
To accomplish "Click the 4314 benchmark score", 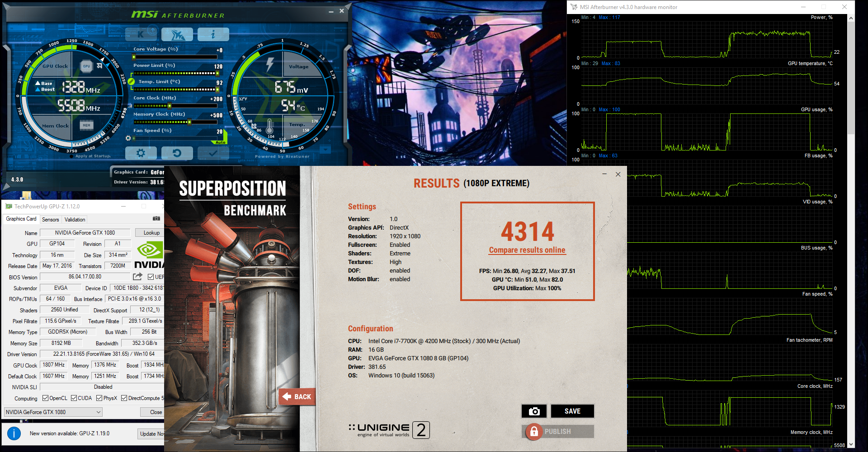I will point(527,231).
